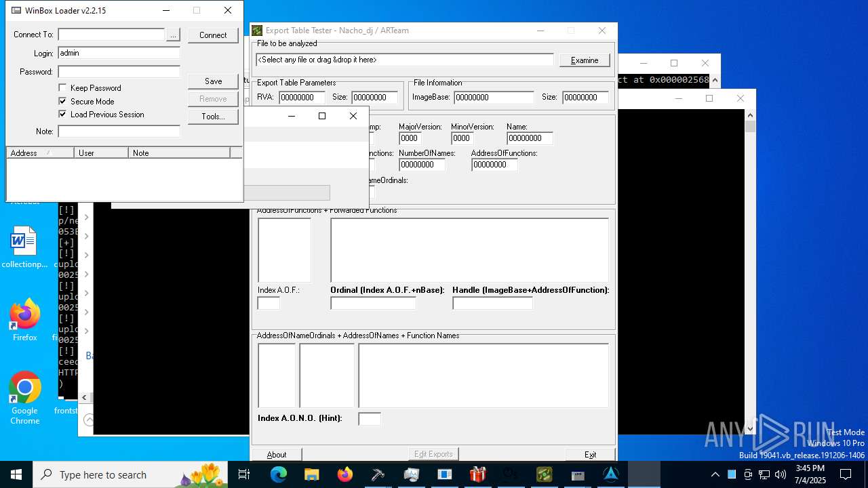Click the Exit button in Export Table Tester
This screenshot has width=868, height=488.
click(x=591, y=455)
